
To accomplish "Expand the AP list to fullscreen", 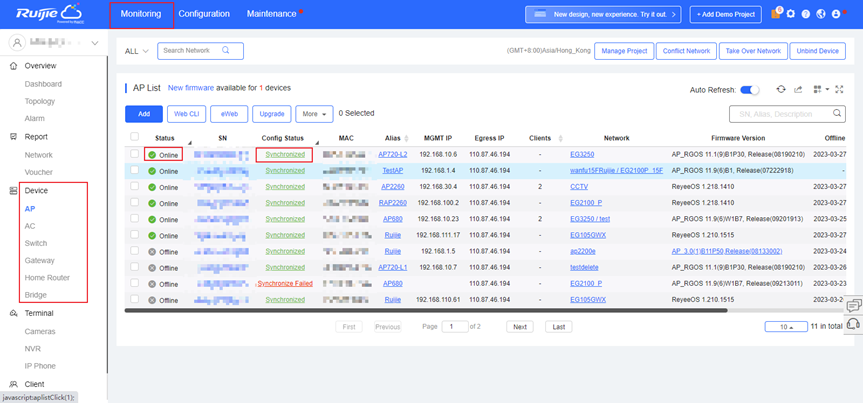I will (841, 90).
